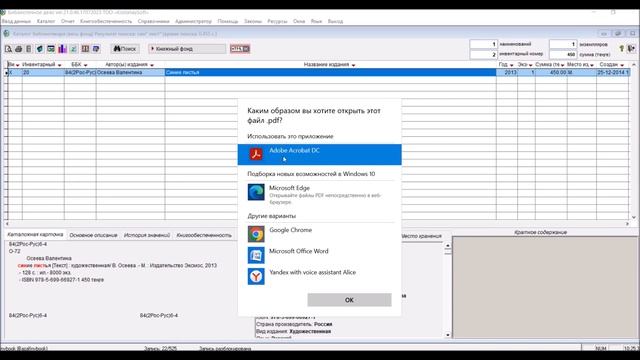
Task: Open the Справочники menu
Action: click(x=153, y=21)
